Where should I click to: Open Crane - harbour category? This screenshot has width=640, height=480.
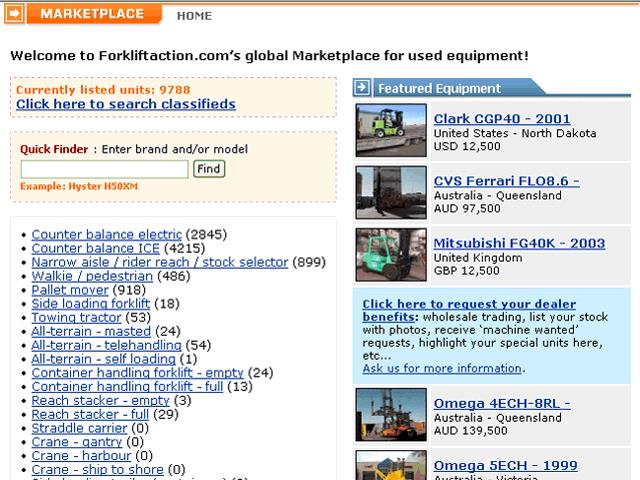click(x=81, y=456)
